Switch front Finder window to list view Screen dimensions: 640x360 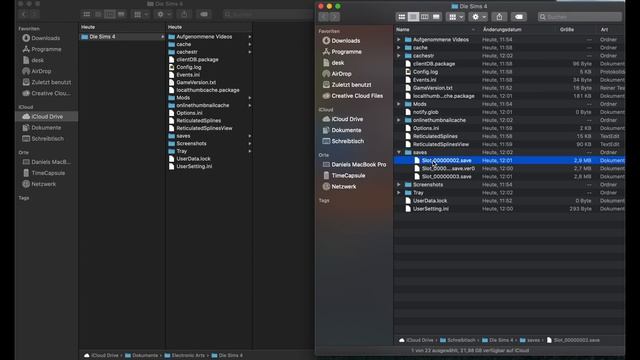pyautogui.click(x=413, y=17)
